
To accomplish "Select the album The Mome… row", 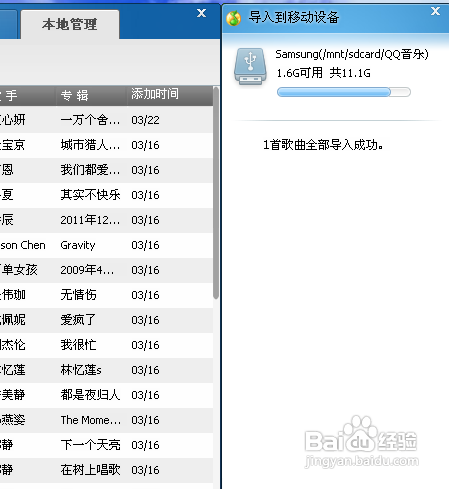I will [x=106, y=420].
